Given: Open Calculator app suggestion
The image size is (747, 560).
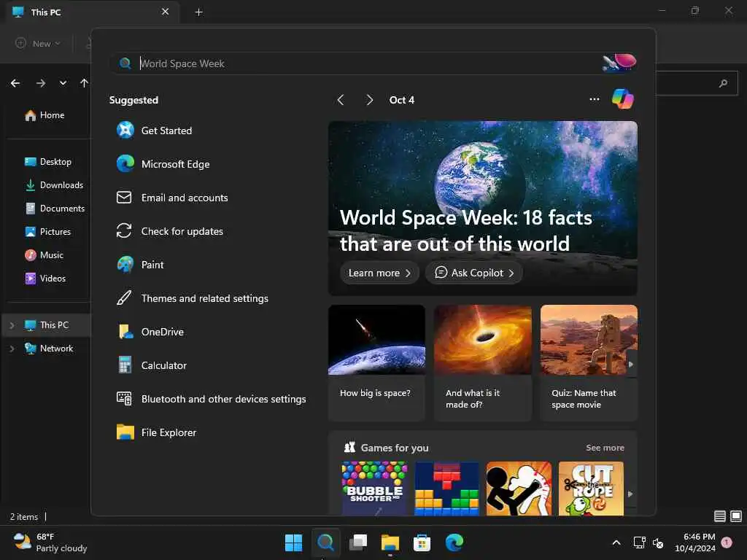Looking at the screenshot, I should coord(152,365).
